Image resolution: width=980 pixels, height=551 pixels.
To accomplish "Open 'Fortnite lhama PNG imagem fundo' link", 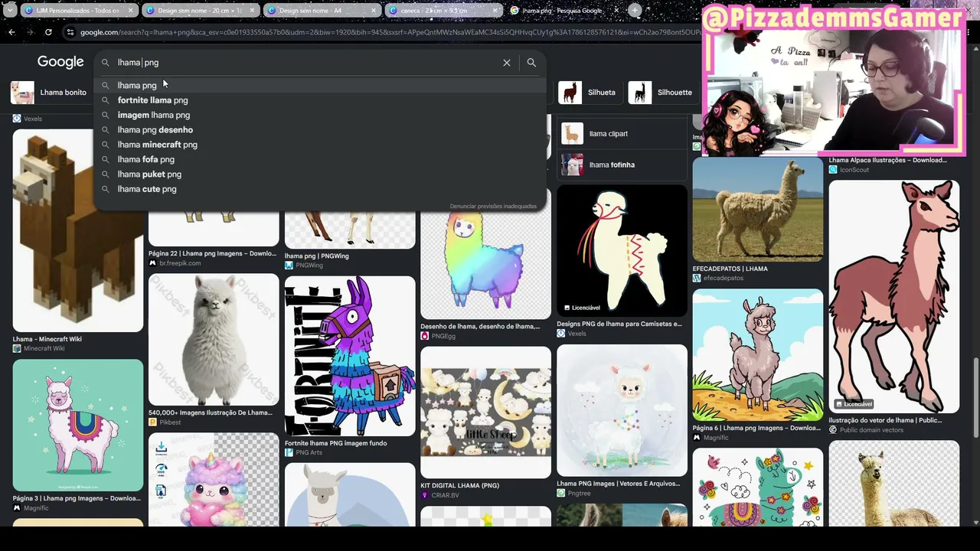I will [x=336, y=443].
